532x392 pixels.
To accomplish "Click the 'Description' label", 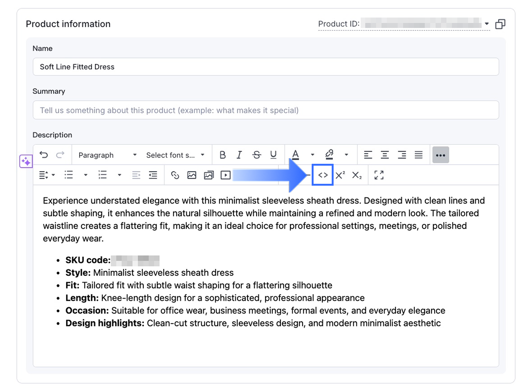I will click(x=52, y=135).
